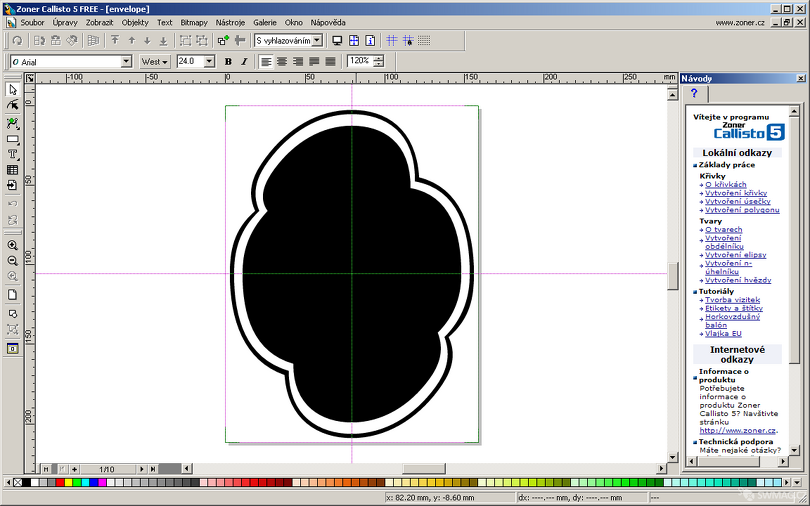Set justified text alignment

tap(314, 62)
